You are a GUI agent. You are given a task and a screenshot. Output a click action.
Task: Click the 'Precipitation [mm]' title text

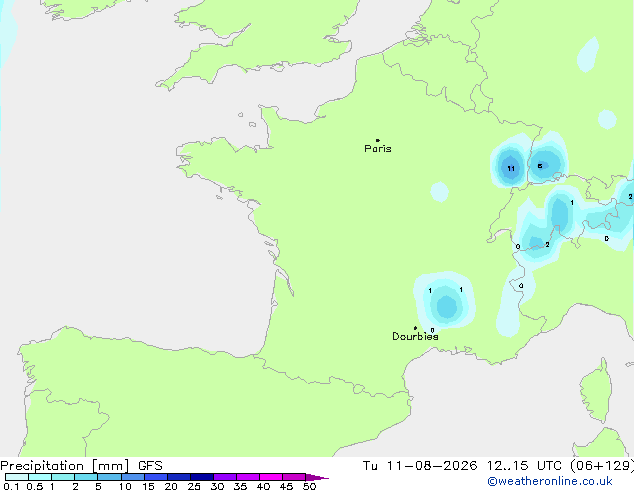pyautogui.click(x=64, y=466)
